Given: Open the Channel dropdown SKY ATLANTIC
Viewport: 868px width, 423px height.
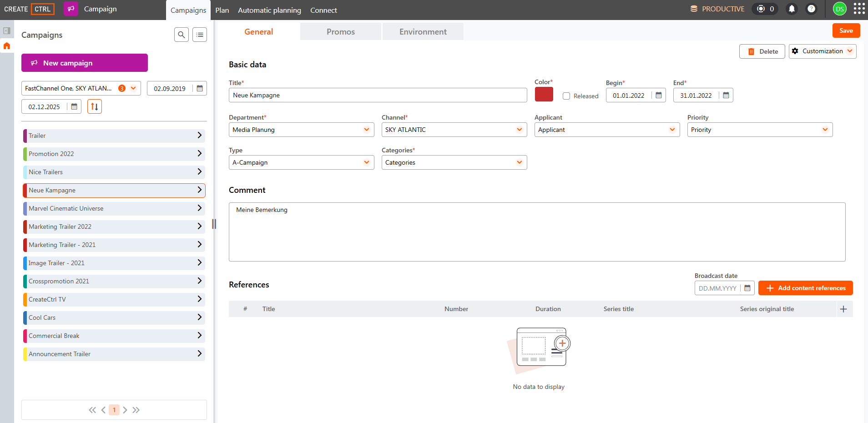Looking at the screenshot, I should point(454,130).
